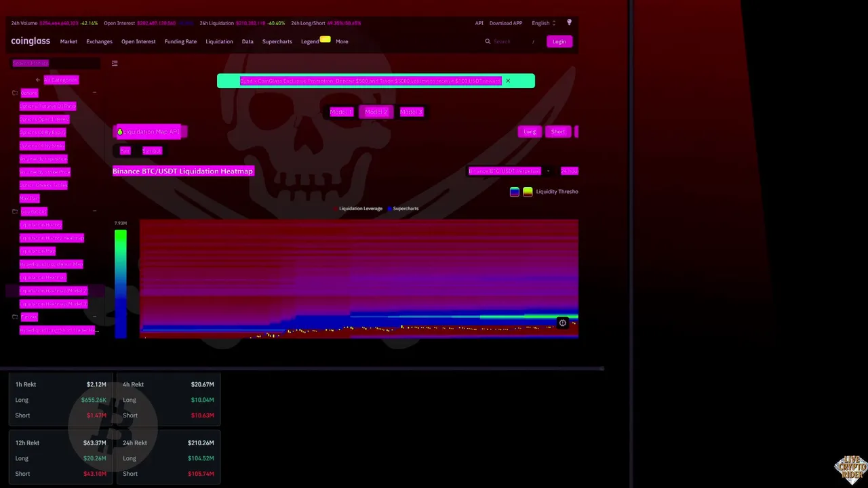The height and width of the screenshot is (488, 868).
Task: Toggle the lightbulb theme icon
Action: point(569,22)
